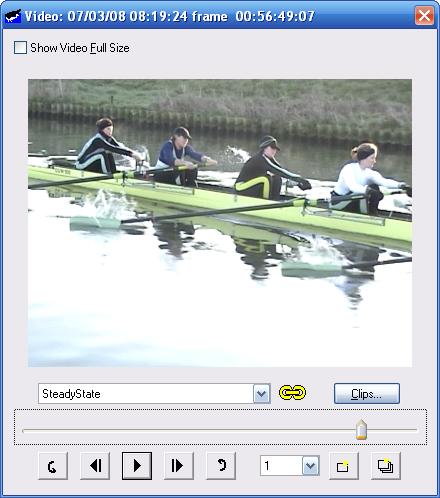This screenshot has height=498, width=440.
Task: Click the SteadyState combo box text field
Action: (x=146, y=394)
